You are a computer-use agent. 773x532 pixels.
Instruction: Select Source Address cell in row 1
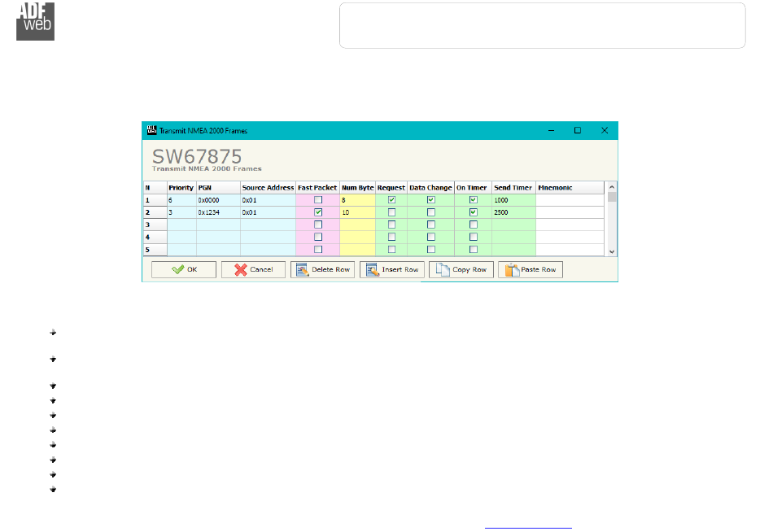[269, 200]
